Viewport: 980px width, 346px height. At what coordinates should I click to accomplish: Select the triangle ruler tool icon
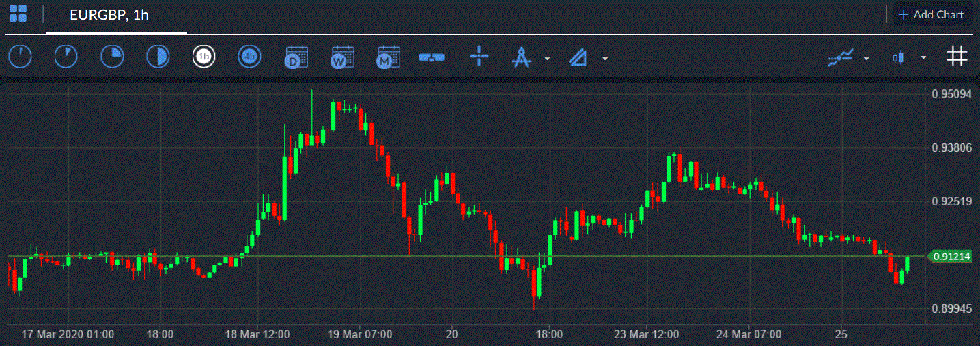click(x=578, y=58)
